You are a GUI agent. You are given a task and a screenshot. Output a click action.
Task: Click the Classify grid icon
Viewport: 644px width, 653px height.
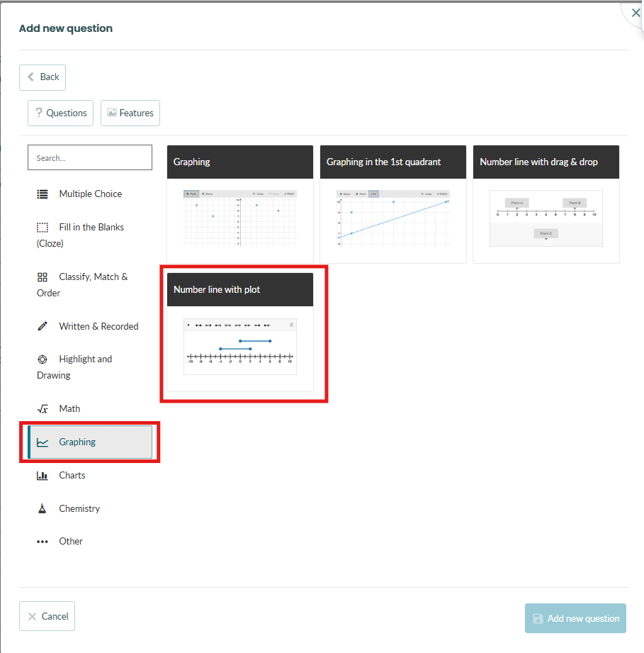(43, 277)
